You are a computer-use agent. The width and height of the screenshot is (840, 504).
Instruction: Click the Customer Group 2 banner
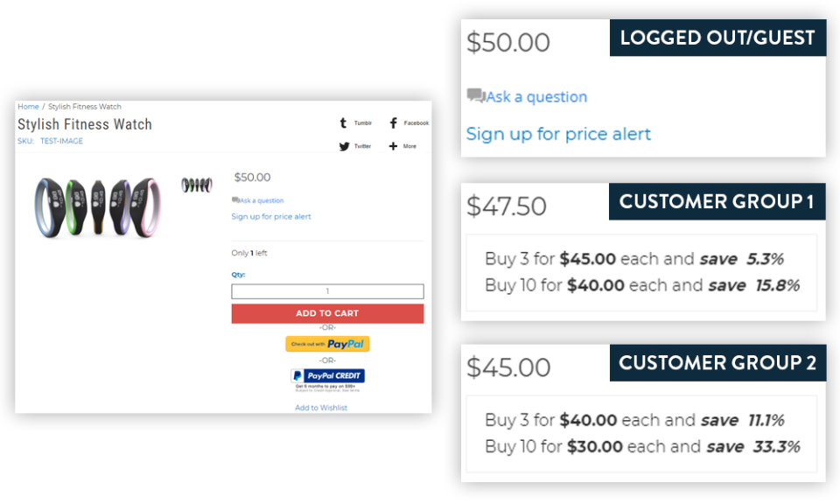pos(717,362)
